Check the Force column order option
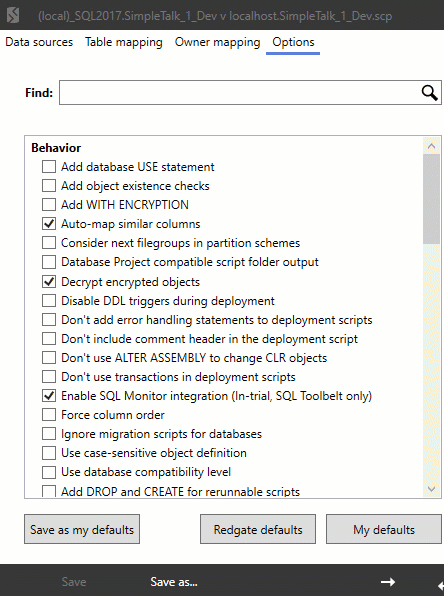Screen dimensions: 444x596 [49, 415]
